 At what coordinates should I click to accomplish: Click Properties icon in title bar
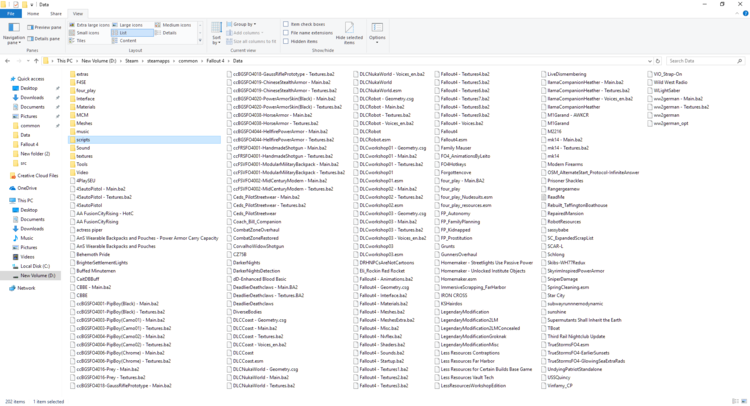tap(16, 4)
